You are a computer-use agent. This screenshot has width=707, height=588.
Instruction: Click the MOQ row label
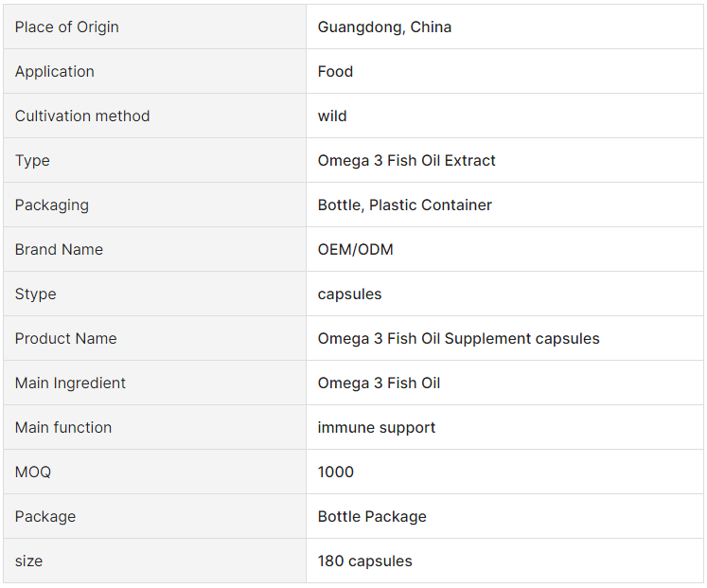coord(33,472)
